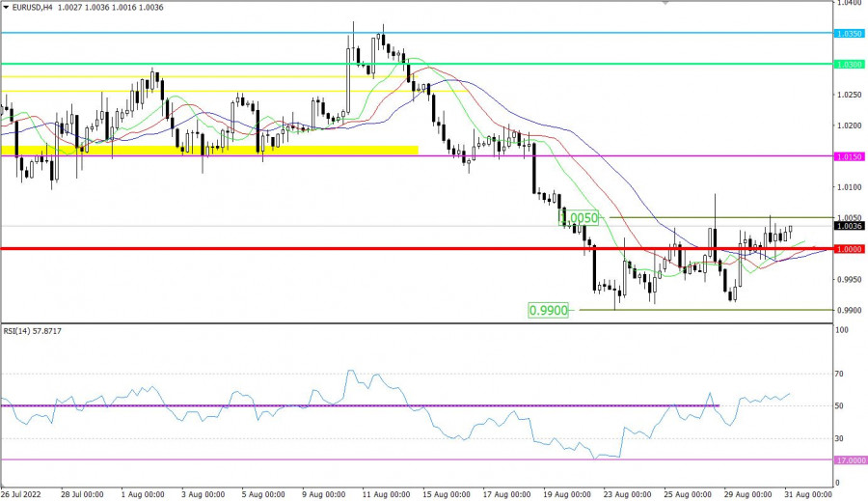
Task: Open the EURUSD,H4 chart title dropdown arrow
Action: (6, 8)
